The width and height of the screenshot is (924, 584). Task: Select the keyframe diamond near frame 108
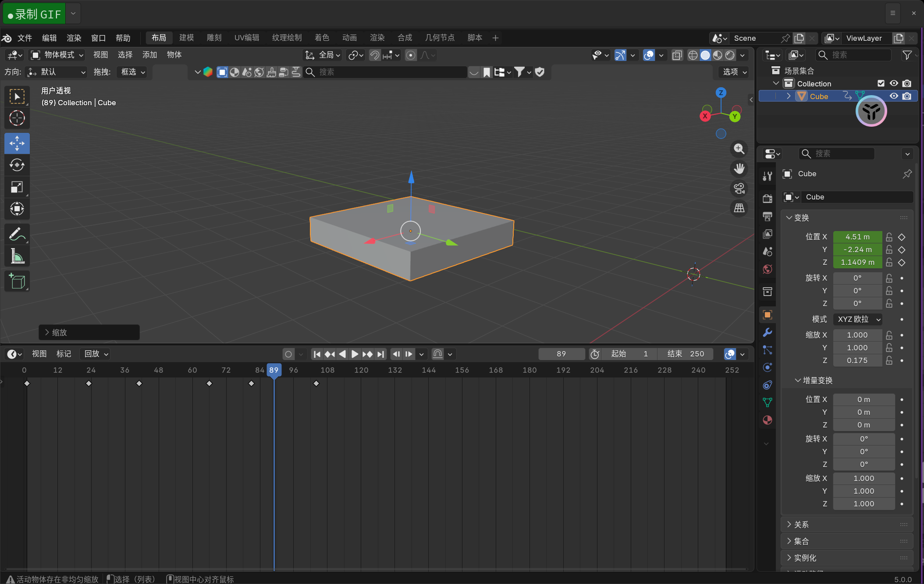[316, 383]
